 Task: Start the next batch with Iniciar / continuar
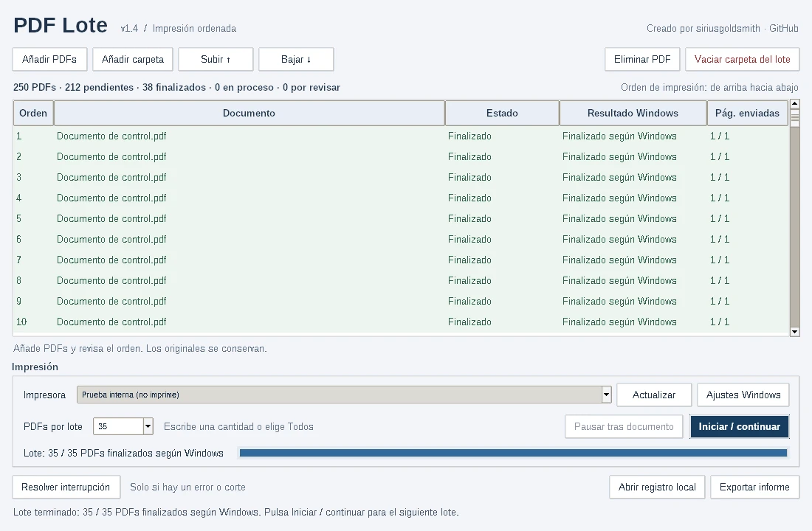(739, 426)
